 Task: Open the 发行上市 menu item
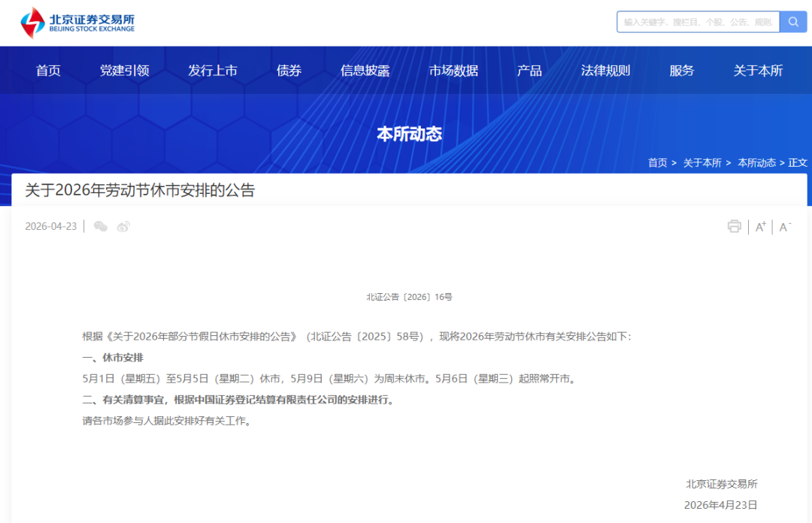tap(212, 71)
